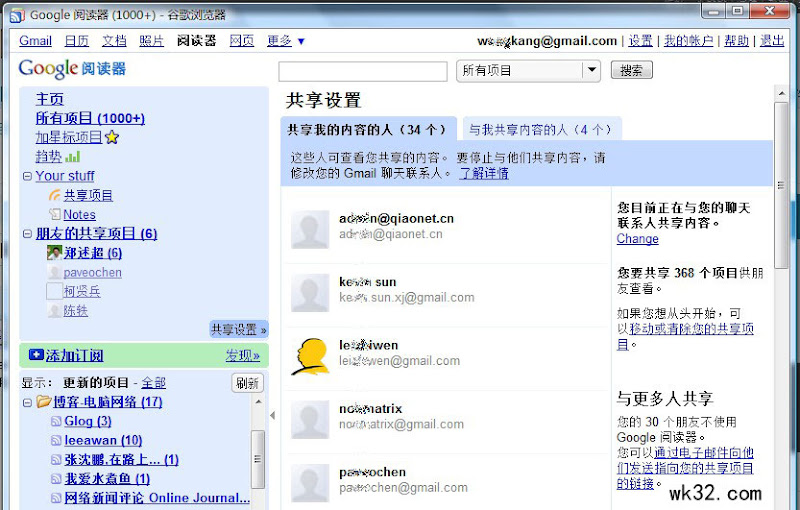Image resolution: width=800 pixels, height=510 pixels.
Task: Click the 搜索 button
Action: click(x=632, y=70)
